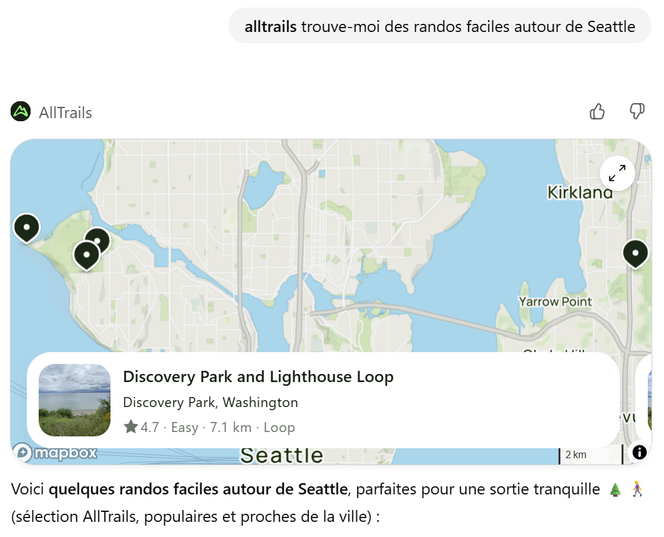Click the thumbs down feedback icon

[636, 111]
